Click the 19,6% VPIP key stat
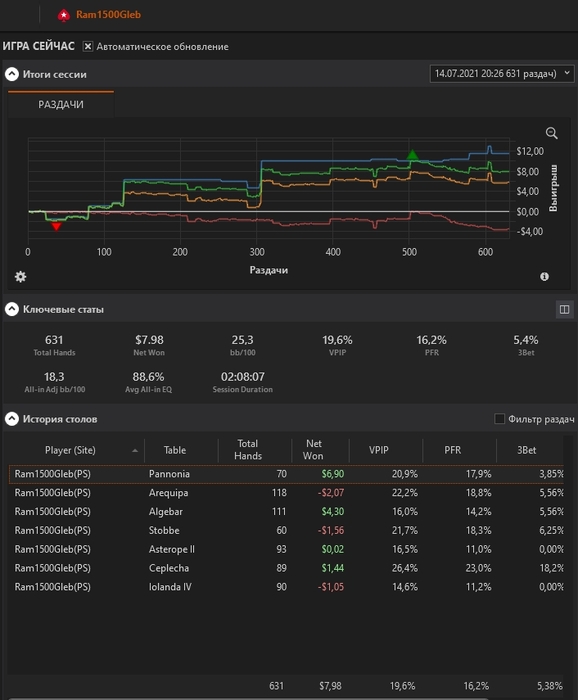 [337, 340]
